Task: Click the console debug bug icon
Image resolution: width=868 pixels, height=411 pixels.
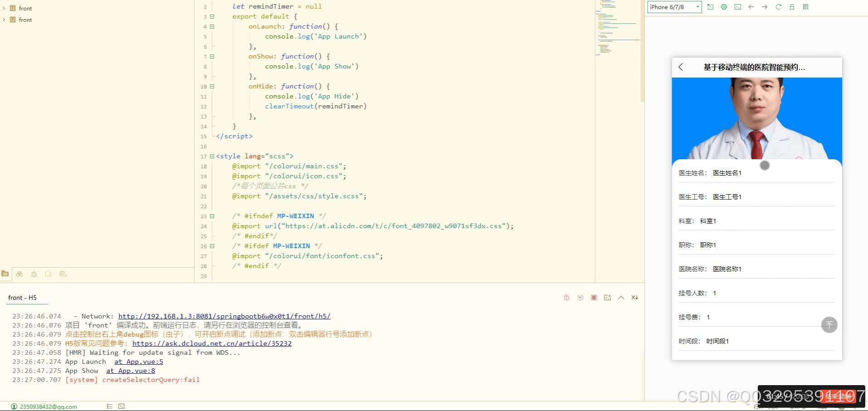Action: [566, 298]
